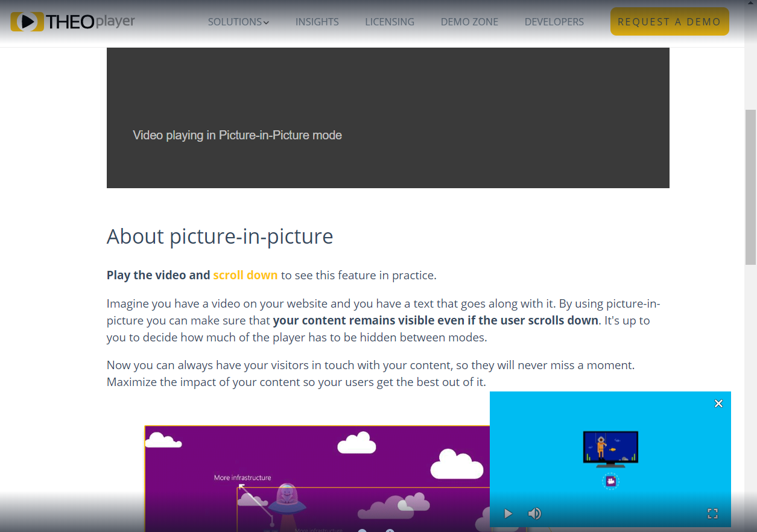Mute the floating video using the speaker icon
Viewport: 757px width, 532px height.
click(534, 513)
